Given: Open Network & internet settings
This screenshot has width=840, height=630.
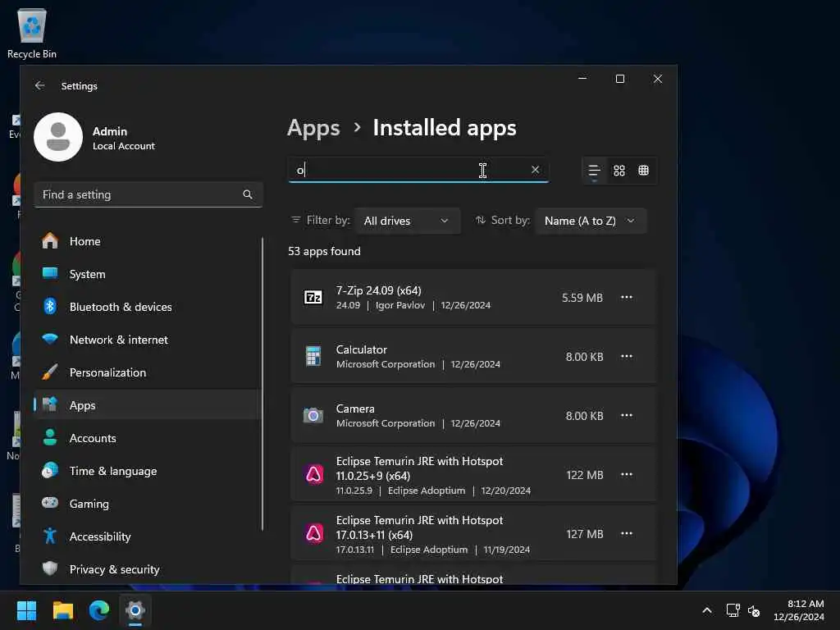Looking at the screenshot, I should (x=148, y=340).
